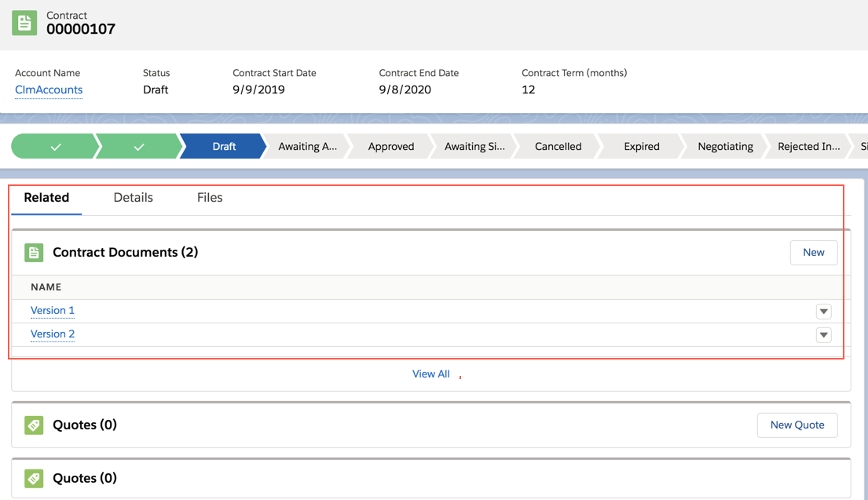Select the first completed checkmark path stage
This screenshot has height=500, width=868.
pos(55,147)
